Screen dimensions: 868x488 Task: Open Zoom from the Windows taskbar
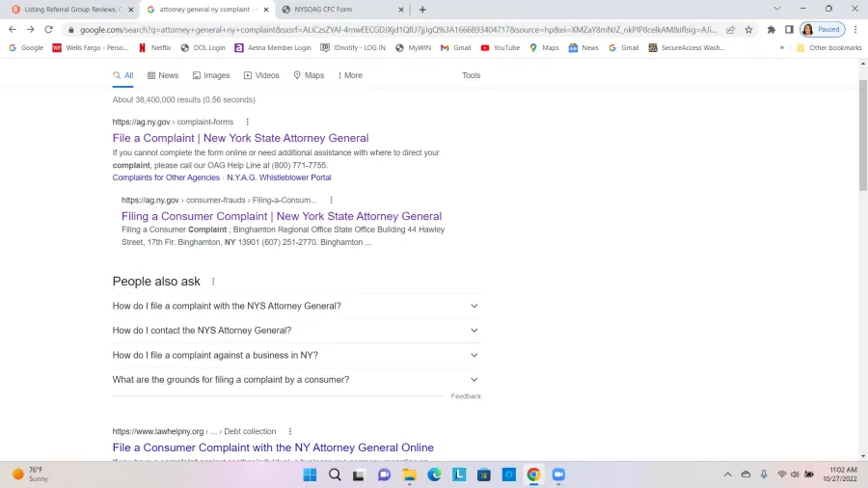tap(557, 474)
